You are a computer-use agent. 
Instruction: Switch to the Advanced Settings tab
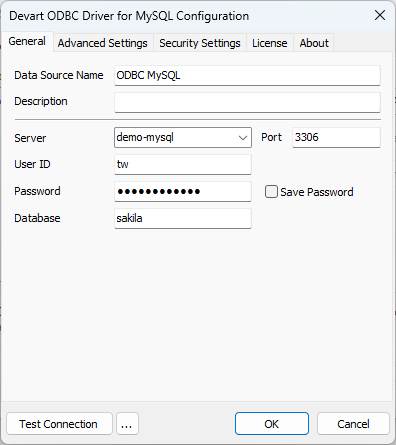tap(103, 43)
